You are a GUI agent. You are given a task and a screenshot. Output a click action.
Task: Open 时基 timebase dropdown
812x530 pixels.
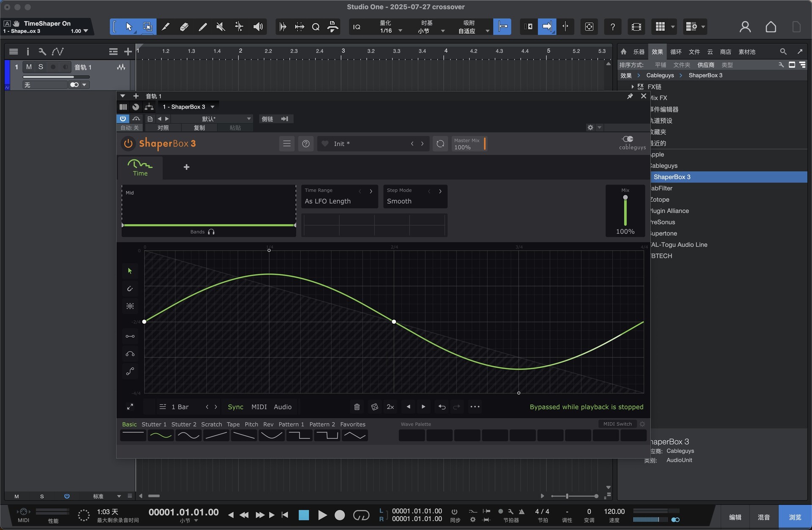[x=431, y=27]
